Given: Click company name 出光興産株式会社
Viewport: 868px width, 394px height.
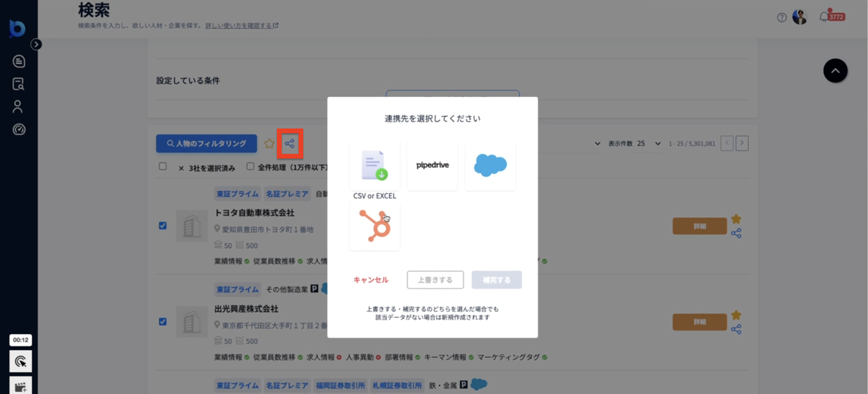Looking at the screenshot, I should click(x=247, y=309).
